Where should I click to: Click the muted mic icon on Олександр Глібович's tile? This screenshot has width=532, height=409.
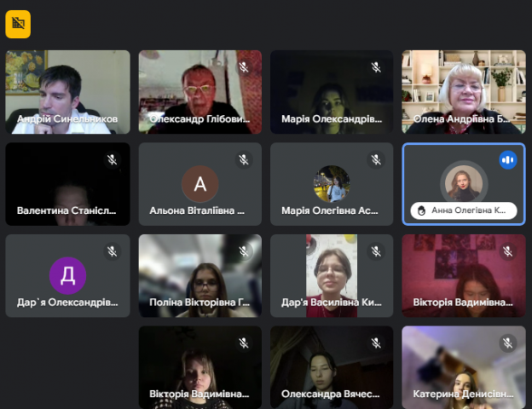coord(244,67)
